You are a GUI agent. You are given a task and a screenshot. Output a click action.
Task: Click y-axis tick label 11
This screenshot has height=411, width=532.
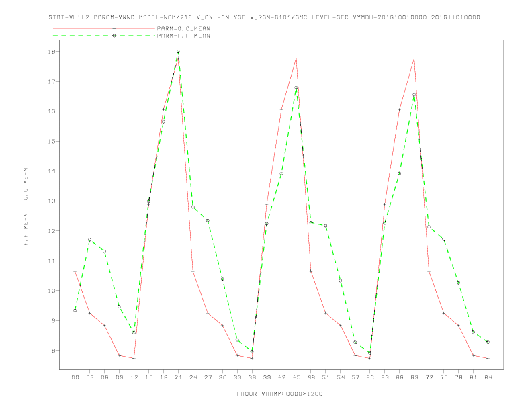pyautogui.click(x=52, y=261)
